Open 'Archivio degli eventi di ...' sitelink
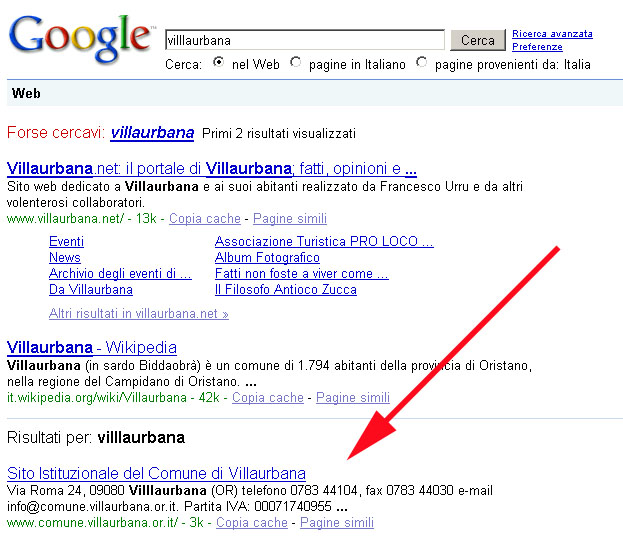The height and width of the screenshot is (545, 623). pos(120,273)
